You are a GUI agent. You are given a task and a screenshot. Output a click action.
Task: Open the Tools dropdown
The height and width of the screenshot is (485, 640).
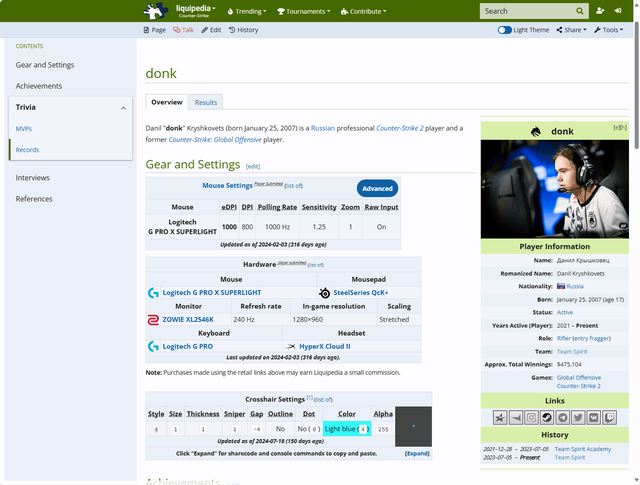pos(609,30)
